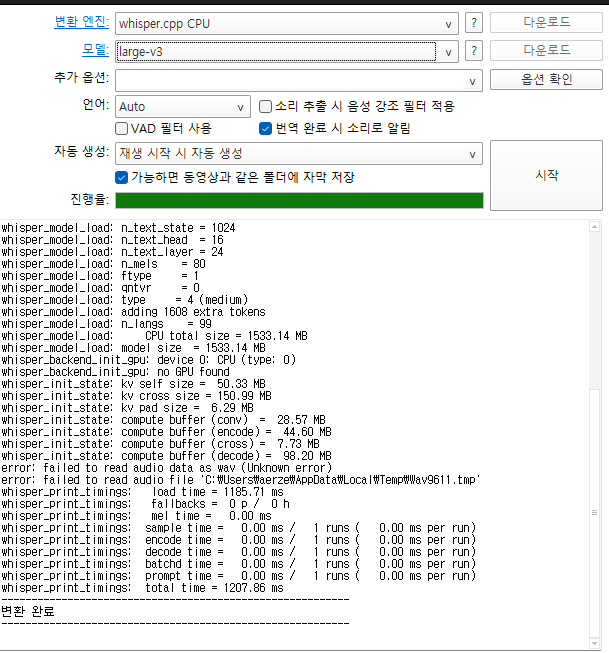
Task: Click the 'kv self size = 50.33 MB' line
Action: click(134, 384)
